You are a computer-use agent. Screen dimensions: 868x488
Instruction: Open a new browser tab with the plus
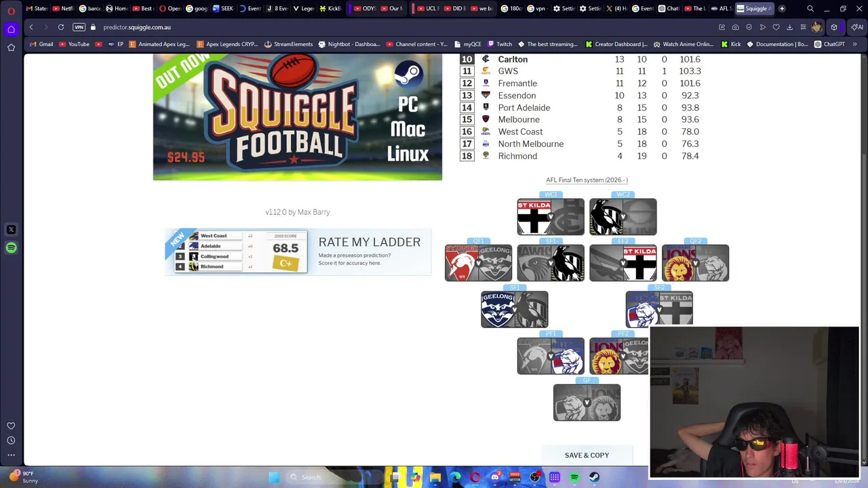782,9
